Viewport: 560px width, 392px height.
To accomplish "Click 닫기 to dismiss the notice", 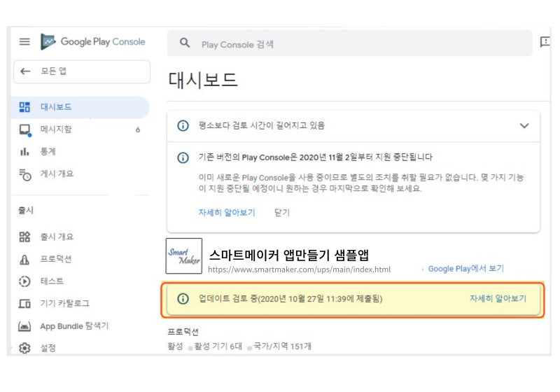I will 282,212.
